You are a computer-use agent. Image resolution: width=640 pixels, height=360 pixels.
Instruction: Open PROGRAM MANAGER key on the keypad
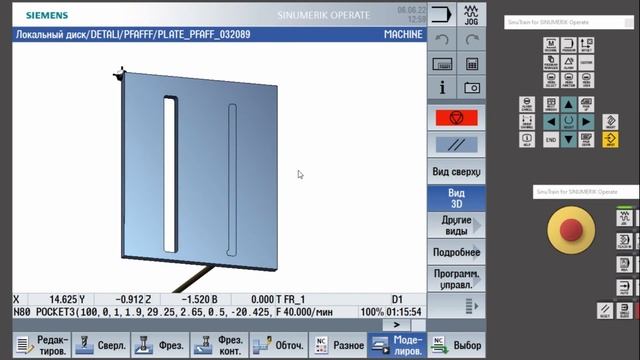click(x=551, y=63)
